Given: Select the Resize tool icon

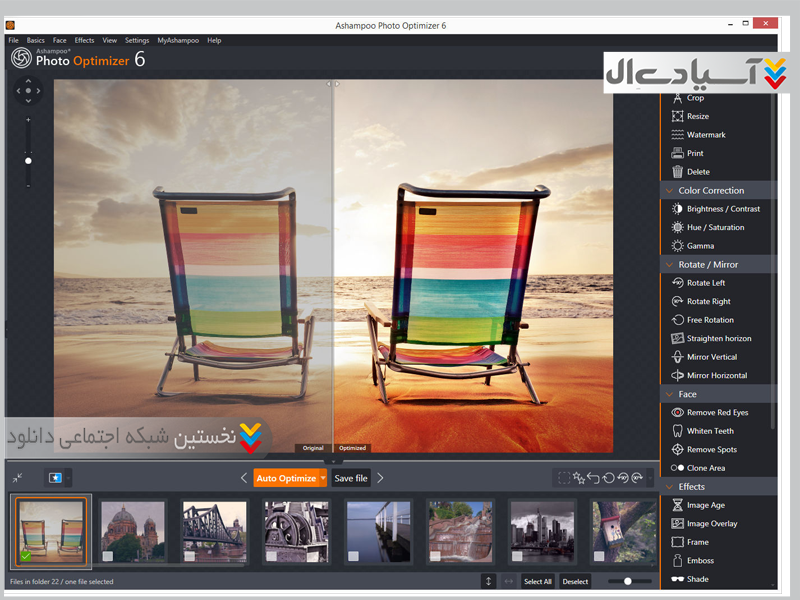Looking at the screenshot, I should point(678,116).
